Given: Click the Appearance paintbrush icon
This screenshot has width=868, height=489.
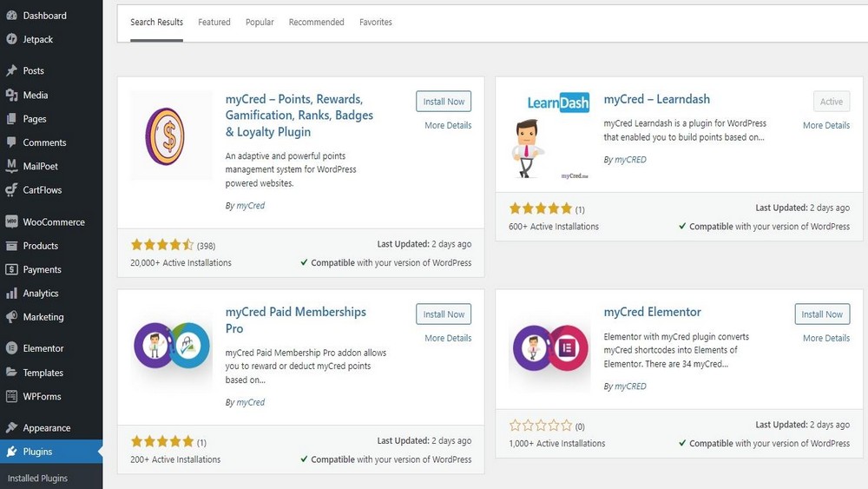Looking at the screenshot, I should pos(11,427).
